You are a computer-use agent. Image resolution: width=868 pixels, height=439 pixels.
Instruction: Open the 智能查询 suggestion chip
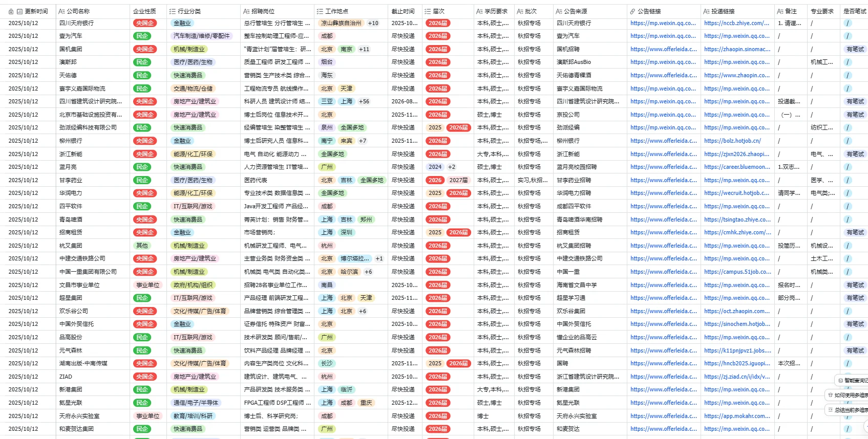point(852,381)
